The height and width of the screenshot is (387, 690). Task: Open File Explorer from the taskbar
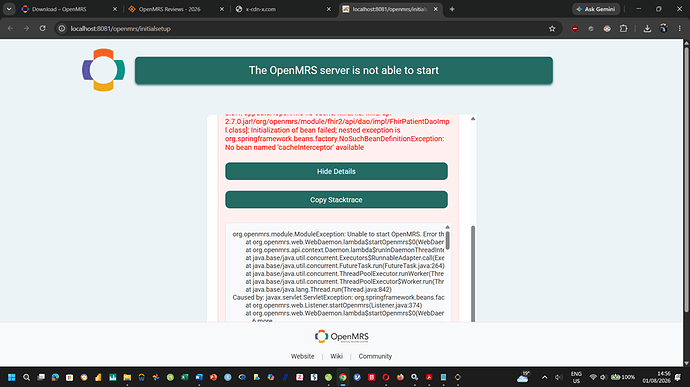click(x=127, y=377)
